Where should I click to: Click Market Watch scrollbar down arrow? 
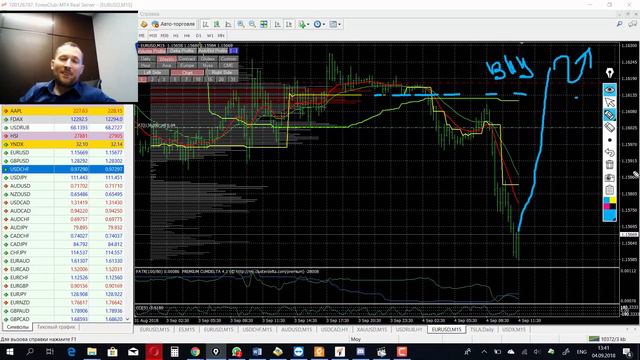tap(128, 319)
